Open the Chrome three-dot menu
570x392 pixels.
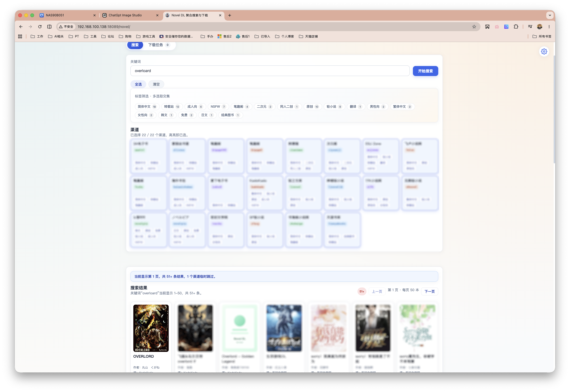(549, 27)
